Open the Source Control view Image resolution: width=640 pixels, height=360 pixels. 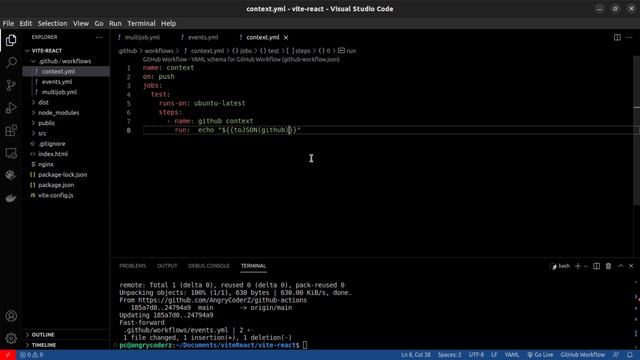tap(11, 85)
